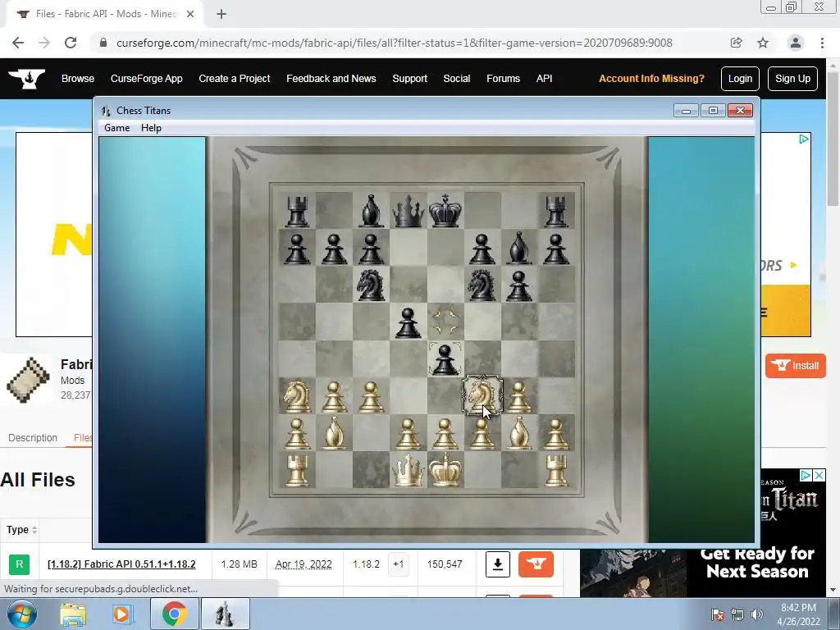This screenshot has height=630, width=840.
Task: Click the black king on e8
Action: point(445,211)
